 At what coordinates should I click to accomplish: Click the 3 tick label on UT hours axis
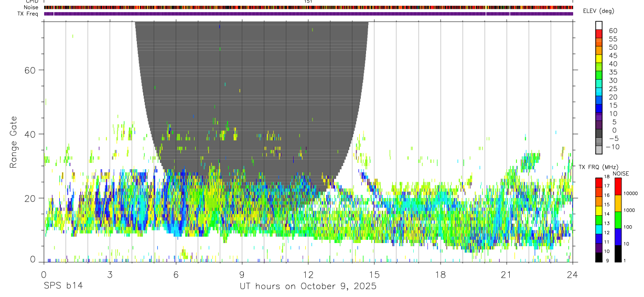tap(110, 274)
